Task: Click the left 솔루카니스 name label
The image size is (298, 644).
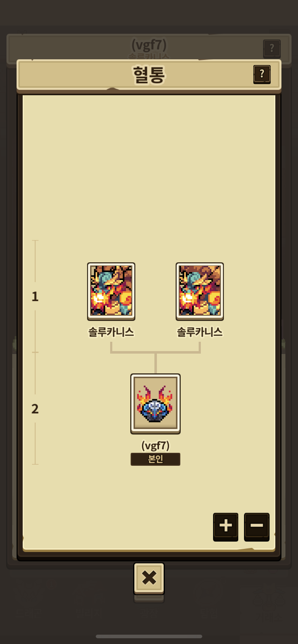Action: click(111, 332)
